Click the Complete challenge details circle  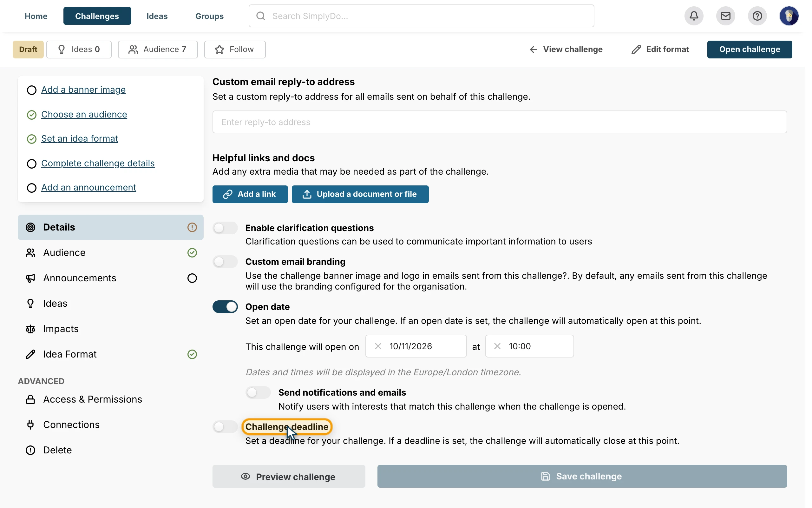31,164
